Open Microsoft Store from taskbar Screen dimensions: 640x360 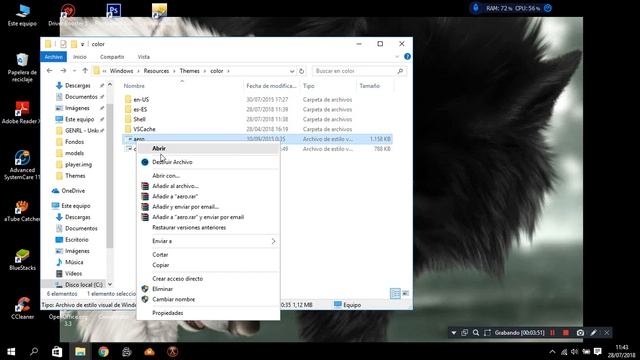pyautogui.click(x=57, y=351)
